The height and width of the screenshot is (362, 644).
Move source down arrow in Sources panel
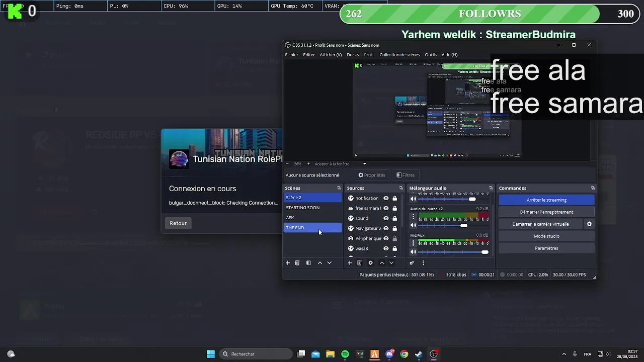pos(391,263)
